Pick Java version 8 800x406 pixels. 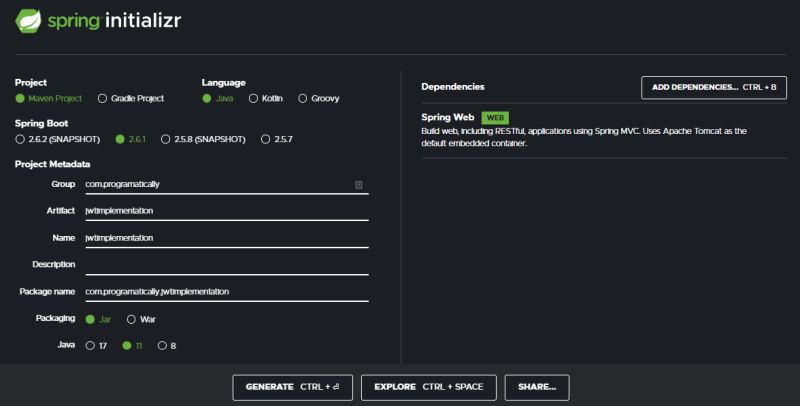tap(162, 346)
